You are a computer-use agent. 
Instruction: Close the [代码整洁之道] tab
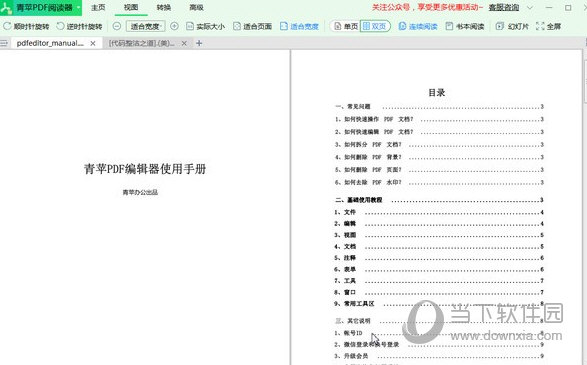(x=184, y=43)
